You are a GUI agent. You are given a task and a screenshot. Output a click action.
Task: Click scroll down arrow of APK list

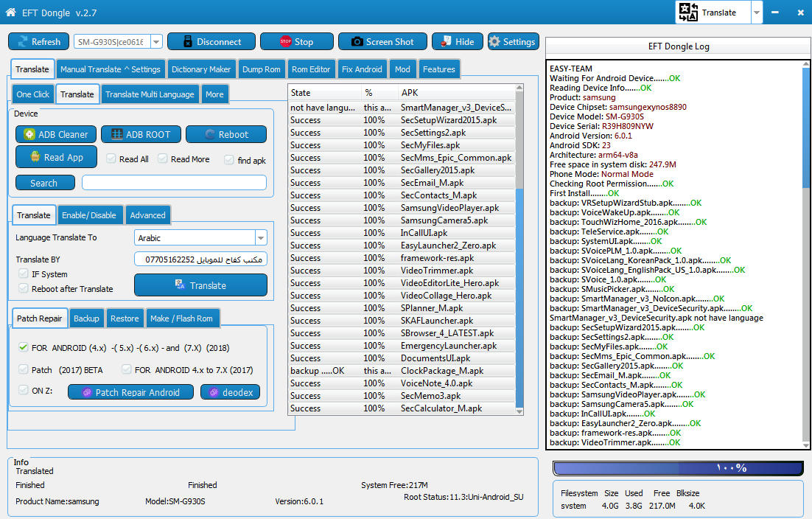click(x=519, y=411)
